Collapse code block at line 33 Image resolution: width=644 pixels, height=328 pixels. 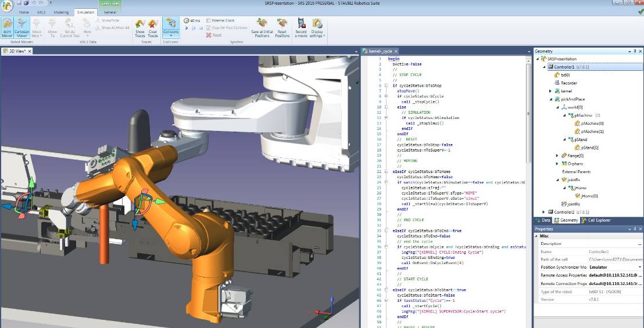pos(386,231)
